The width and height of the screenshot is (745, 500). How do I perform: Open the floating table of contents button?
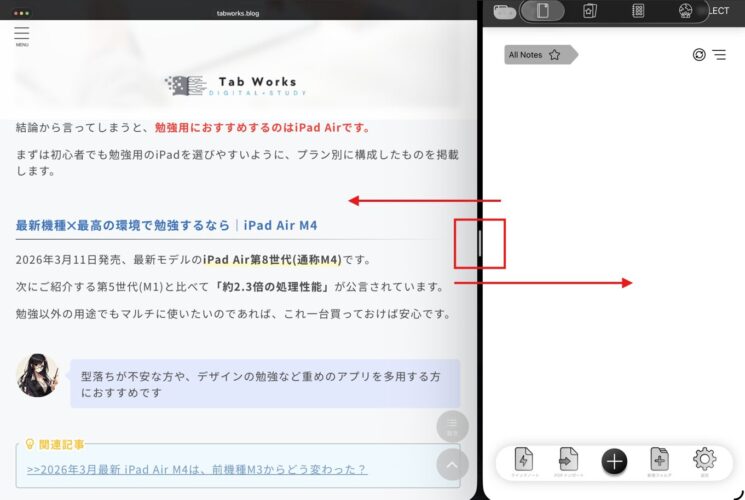coord(452,427)
